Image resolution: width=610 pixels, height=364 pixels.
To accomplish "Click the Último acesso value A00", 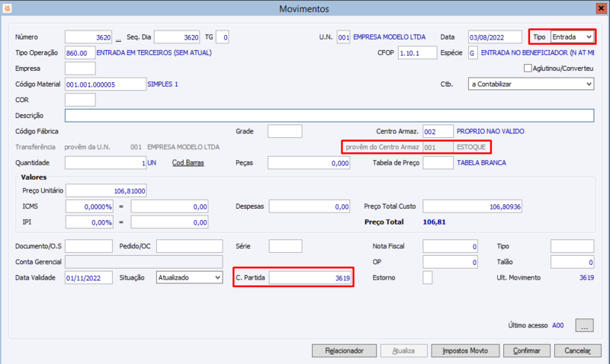I will (558, 325).
